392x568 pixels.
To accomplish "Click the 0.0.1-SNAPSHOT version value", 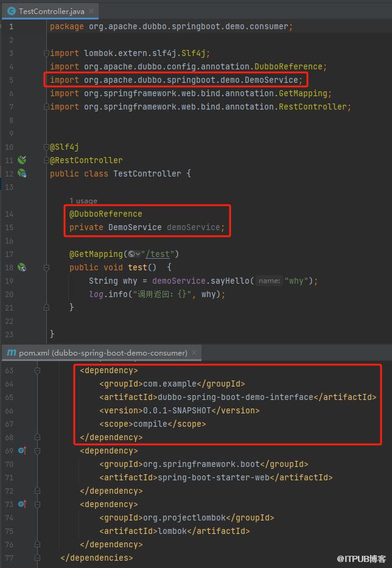I will [177, 410].
